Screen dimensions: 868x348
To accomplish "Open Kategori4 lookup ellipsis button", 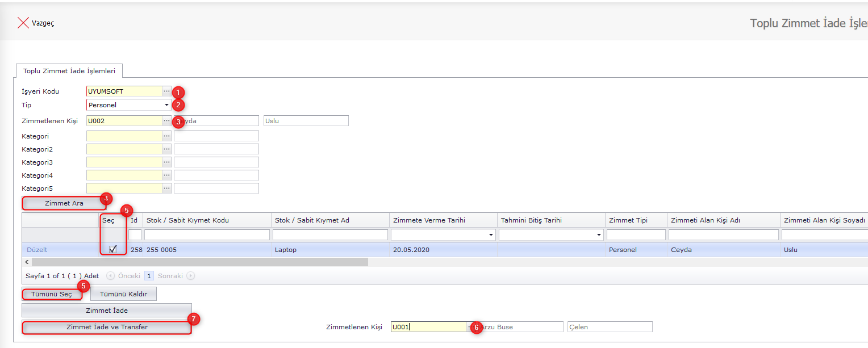I will 166,175.
